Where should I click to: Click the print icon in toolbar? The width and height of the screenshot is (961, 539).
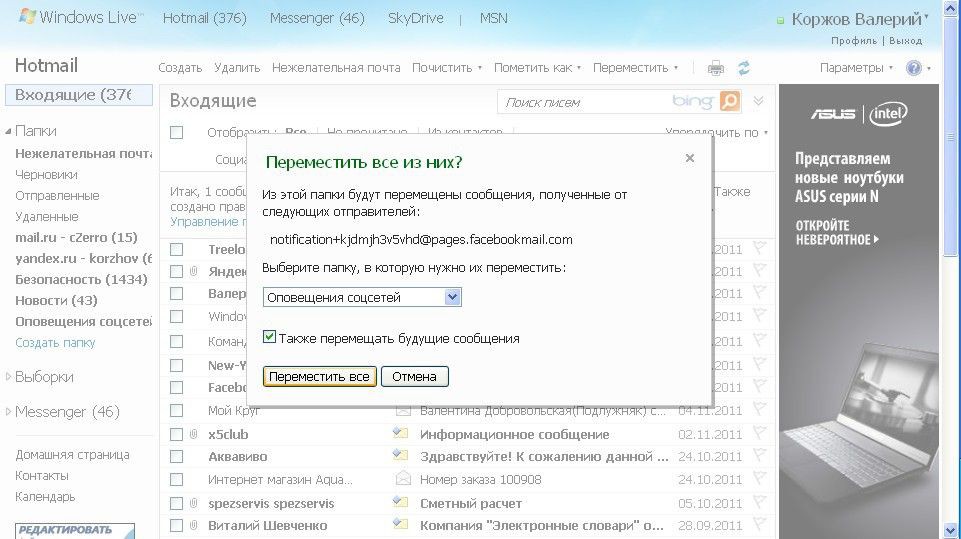coord(715,68)
